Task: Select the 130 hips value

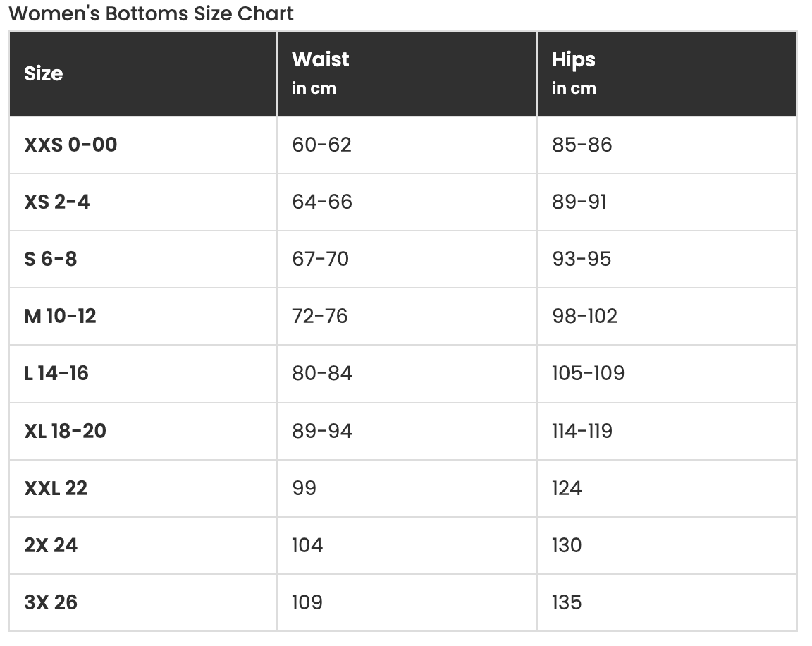Action: [567, 545]
